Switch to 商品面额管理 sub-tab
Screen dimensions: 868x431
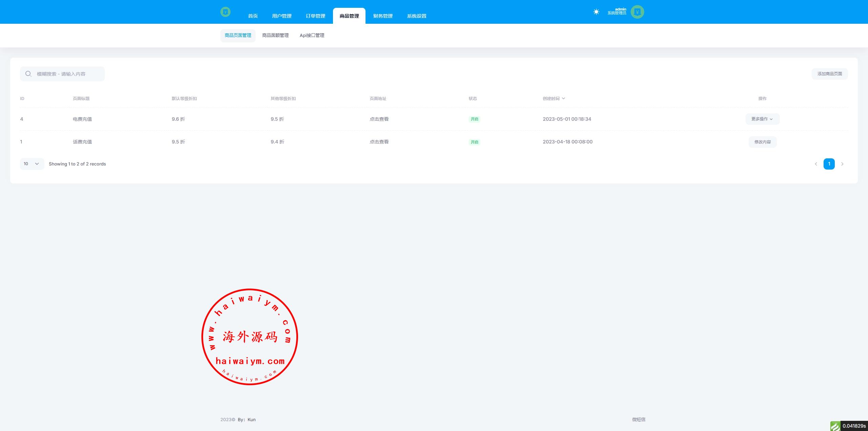(275, 35)
